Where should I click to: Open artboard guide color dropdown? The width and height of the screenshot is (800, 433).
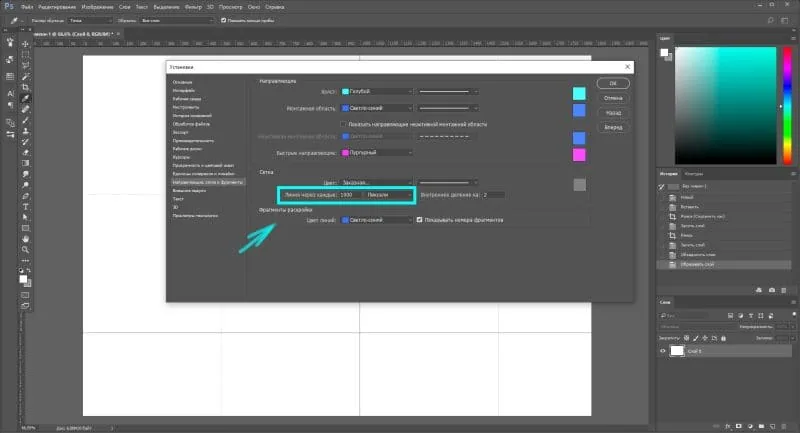(x=377, y=108)
